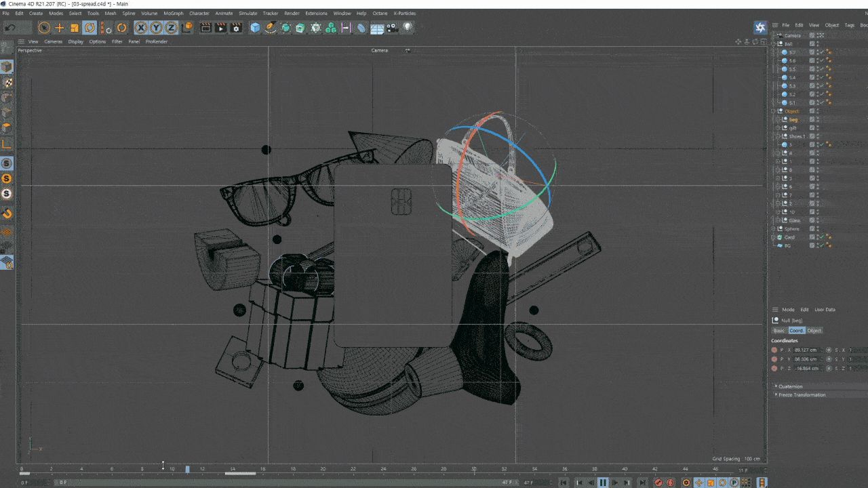Screen dimensions: 868x488
Task: Add a Light object from toolbar
Action: tap(408, 28)
